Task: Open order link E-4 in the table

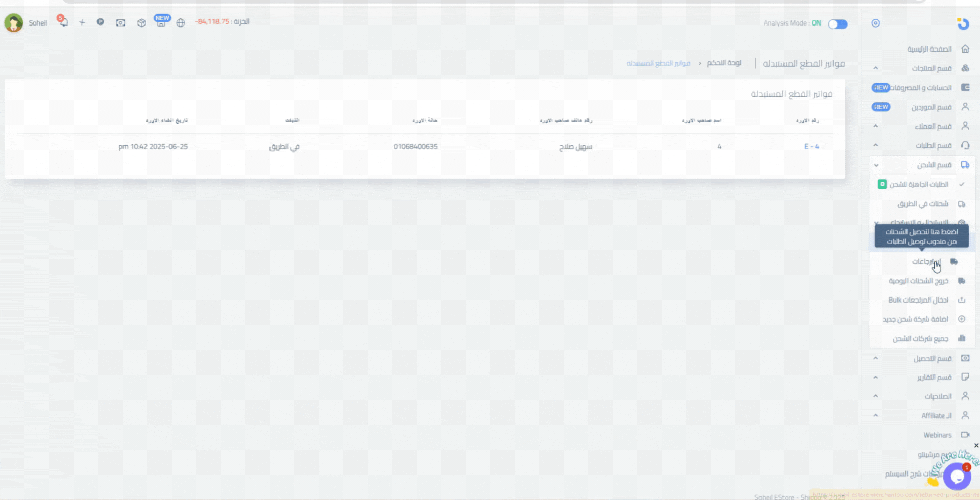Action: coord(811,146)
